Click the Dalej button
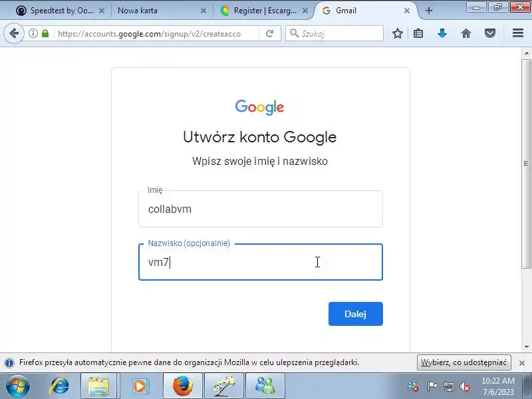This screenshot has width=532, height=399. [x=356, y=314]
